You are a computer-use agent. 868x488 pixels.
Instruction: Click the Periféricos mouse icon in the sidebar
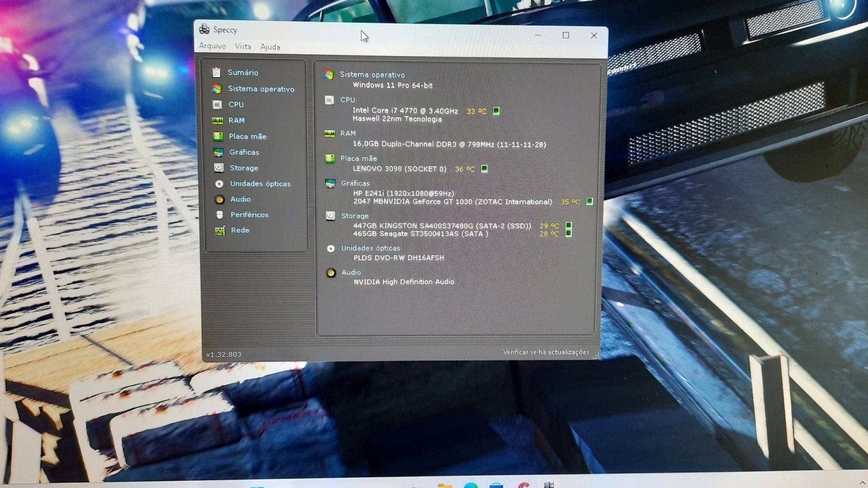(x=220, y=215)
